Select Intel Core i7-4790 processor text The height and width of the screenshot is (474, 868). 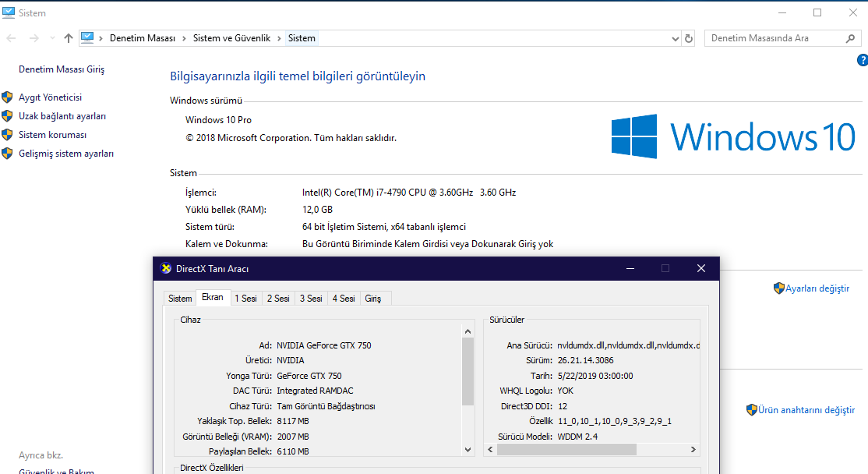click(408, 193)
